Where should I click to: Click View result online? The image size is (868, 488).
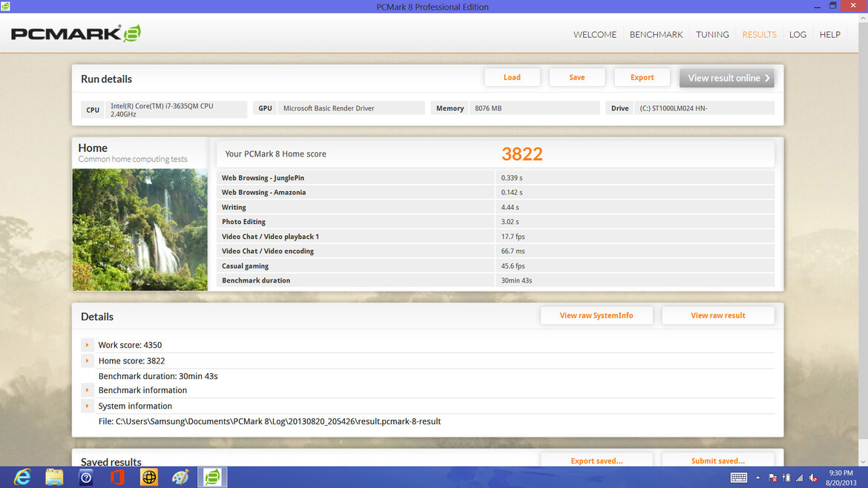[727, 78]
